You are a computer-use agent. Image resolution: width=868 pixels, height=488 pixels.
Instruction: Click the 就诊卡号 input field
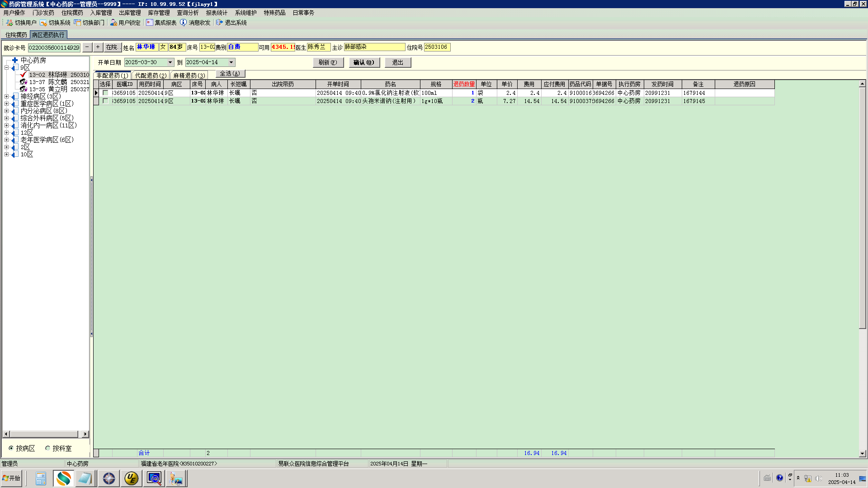coord(54,47)
